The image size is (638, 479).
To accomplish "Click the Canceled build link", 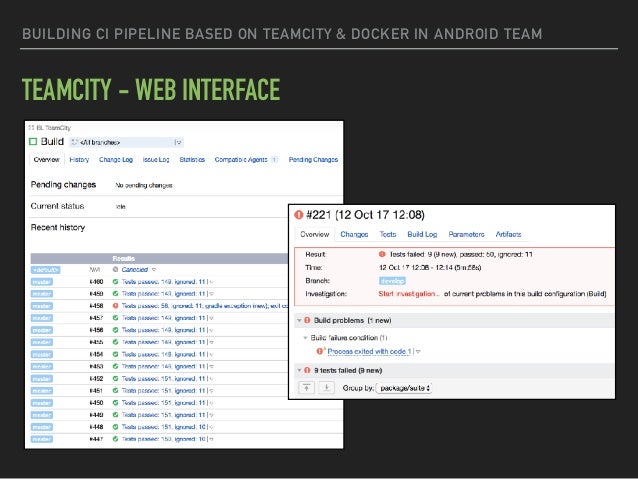I will click(x=134, y=269).
